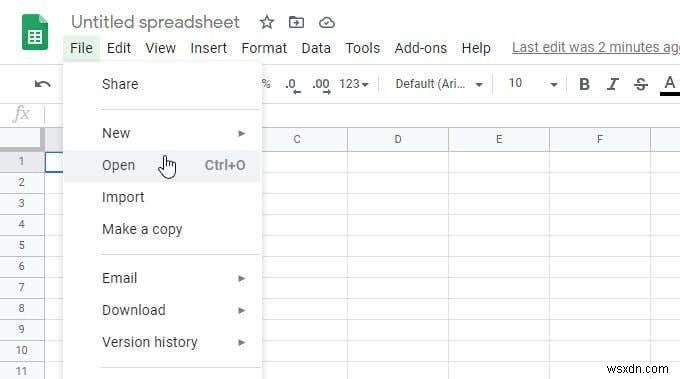Select row 9 header
Viewport: 680px width, 379px height.
point(22,329)
